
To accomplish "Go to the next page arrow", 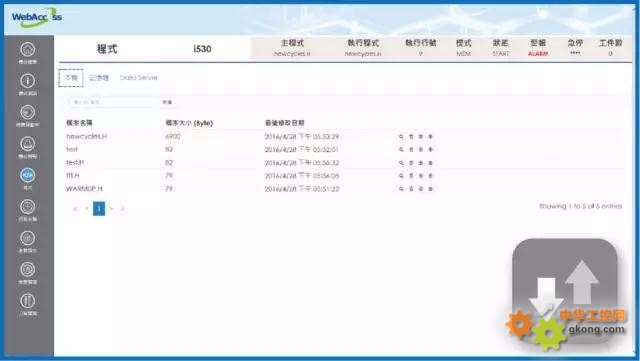I will coord(111,209).
